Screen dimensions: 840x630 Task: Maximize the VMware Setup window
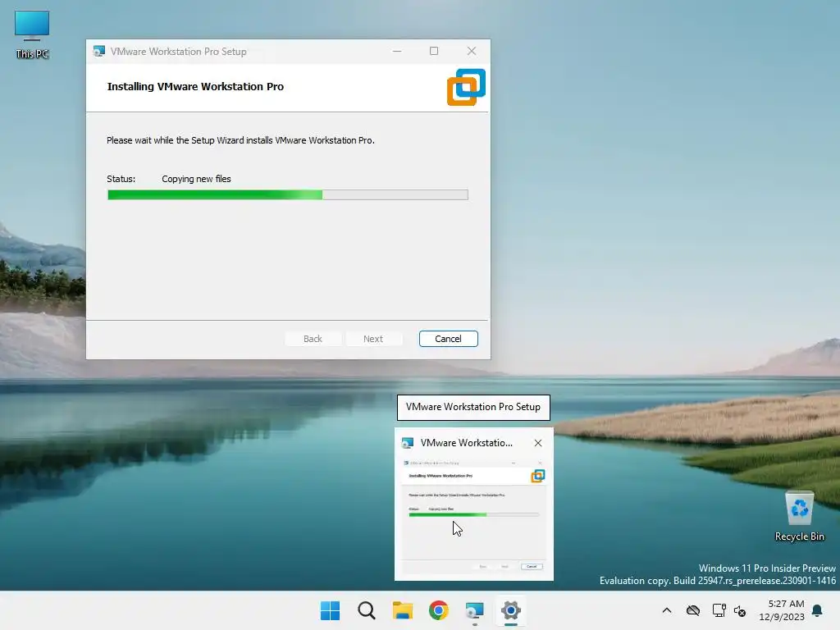pos(434,52)
